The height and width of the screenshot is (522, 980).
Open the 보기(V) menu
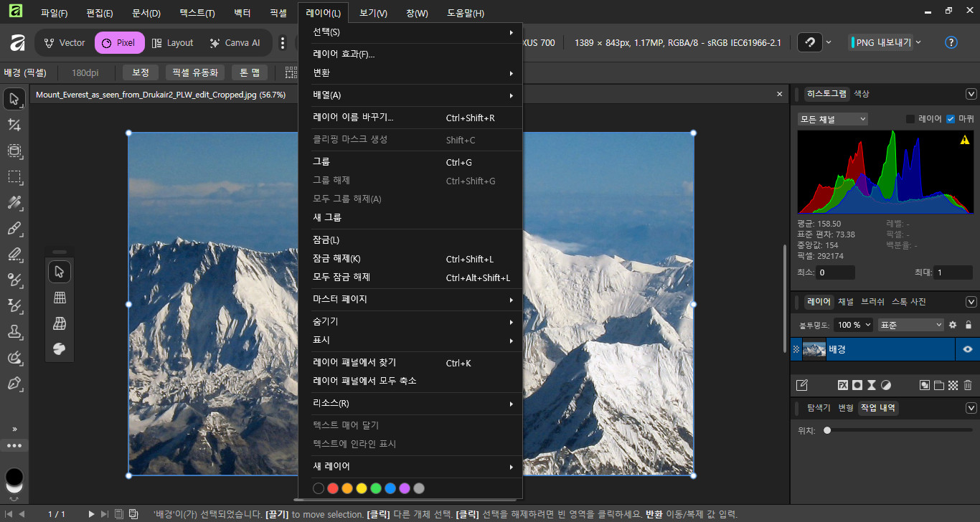click(373, 14)
